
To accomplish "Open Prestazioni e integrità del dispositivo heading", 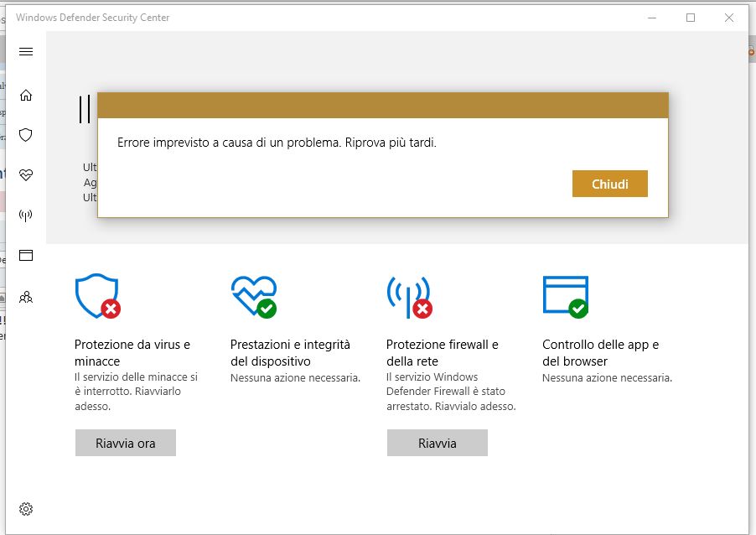I will pos(290,353).
